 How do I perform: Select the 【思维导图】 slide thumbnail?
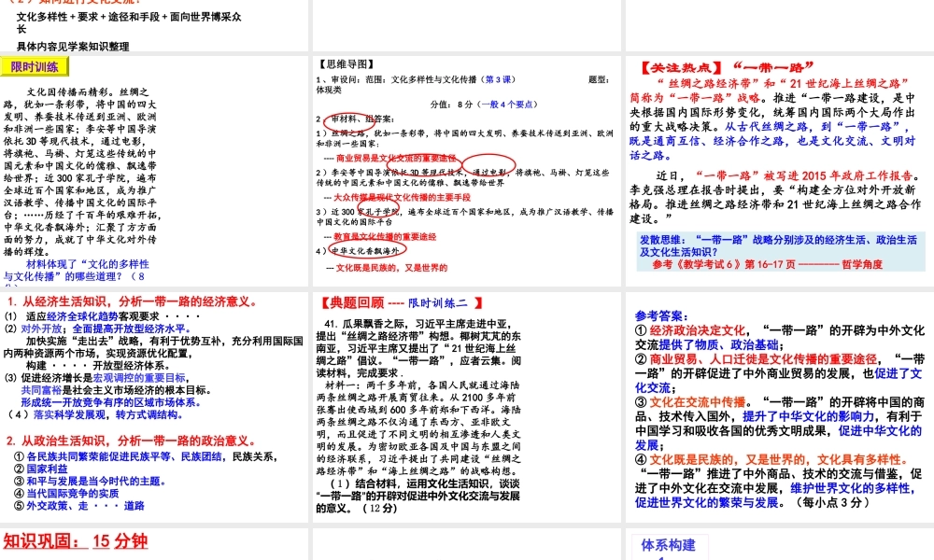pos(466,171)
